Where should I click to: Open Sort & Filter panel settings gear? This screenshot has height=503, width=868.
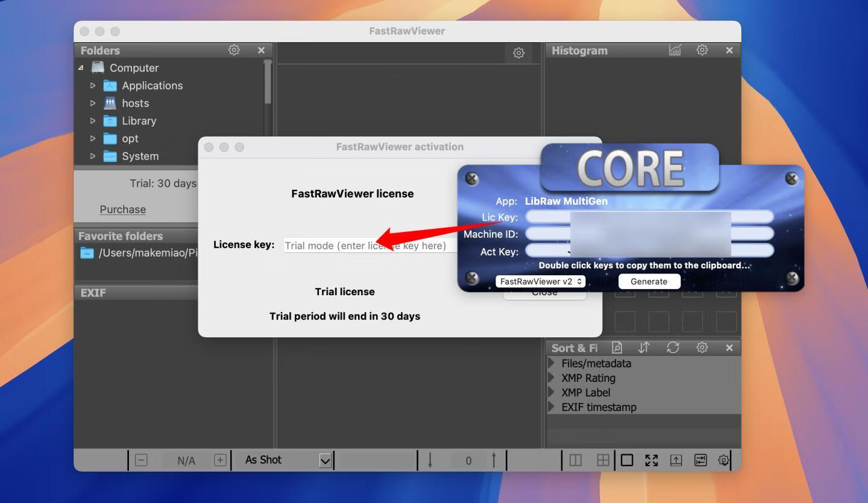[702, 348]
